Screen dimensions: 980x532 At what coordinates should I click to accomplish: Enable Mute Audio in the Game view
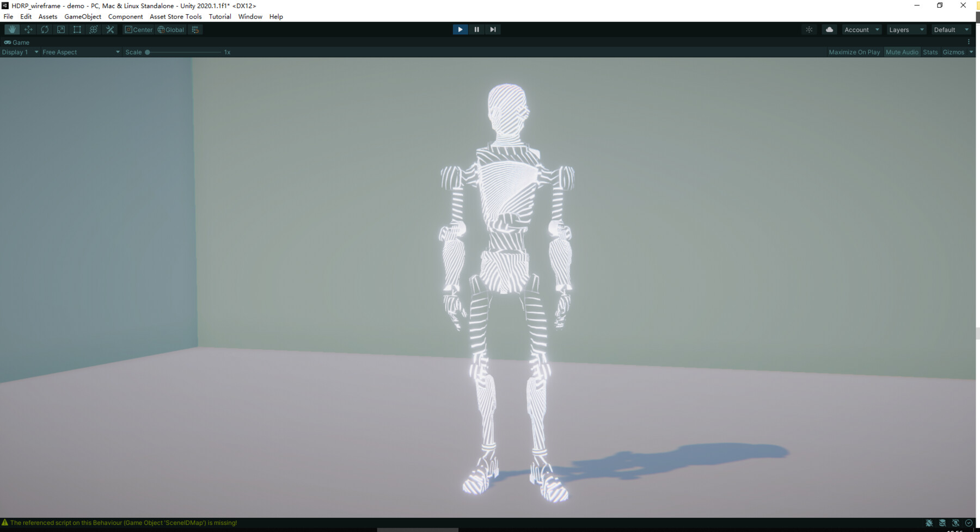click(902, 52)
